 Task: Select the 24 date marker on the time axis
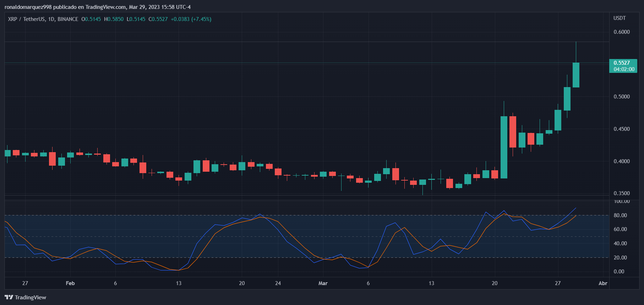(x=278, y=283)
